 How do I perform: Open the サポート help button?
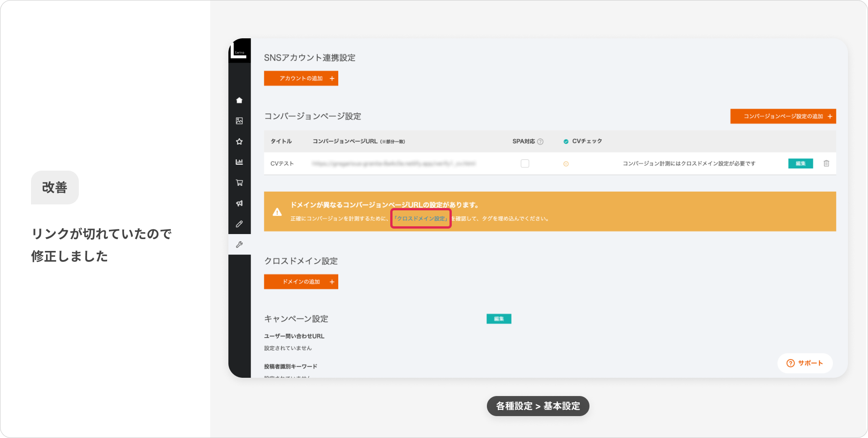[x=805, y=363]
